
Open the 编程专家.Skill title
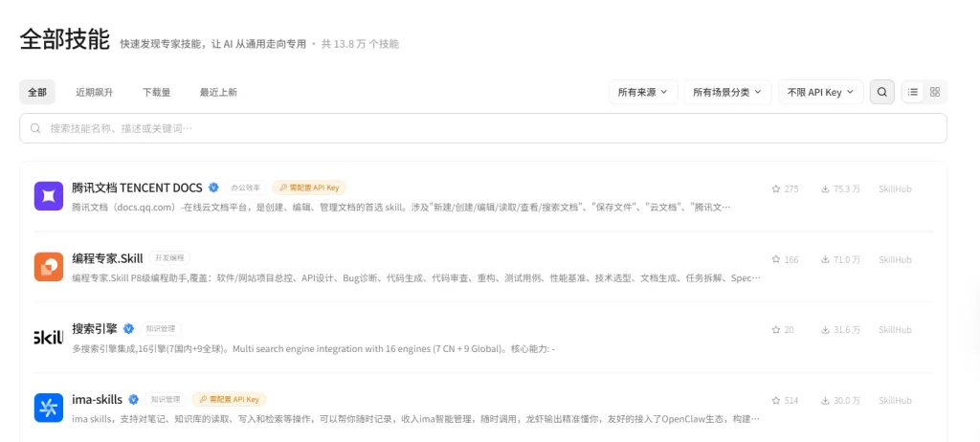pyautogui.click(x=107, y=258)
